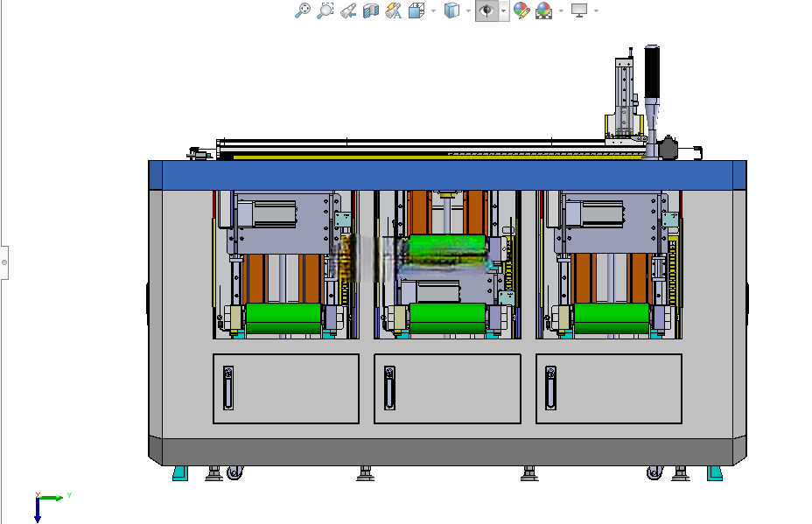Image resolution: width=812 pixels, height=524 pixels.
Task: Open the View Settings monitor icon
Action: click(579, 10)
